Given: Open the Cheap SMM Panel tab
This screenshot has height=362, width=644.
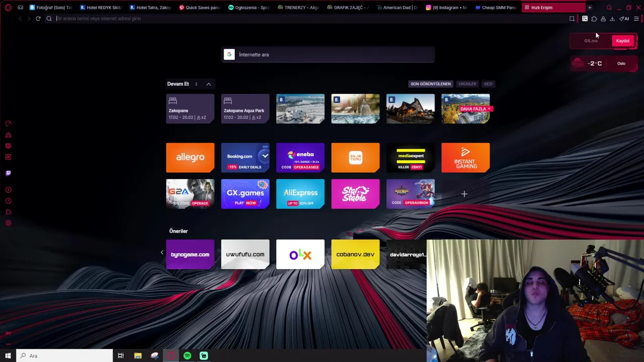Looking at the screenshot, I should pos(496,8).
